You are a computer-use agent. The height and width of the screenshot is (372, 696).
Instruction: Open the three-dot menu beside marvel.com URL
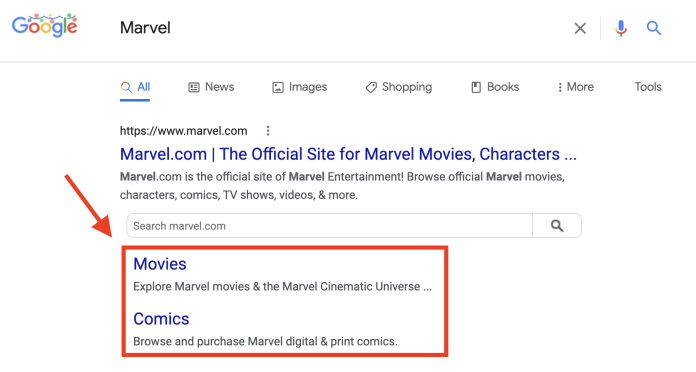tap(268, 131)
